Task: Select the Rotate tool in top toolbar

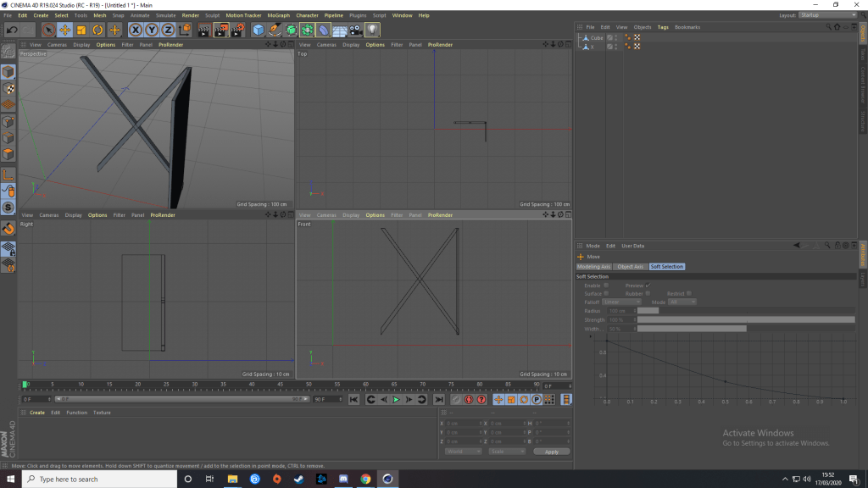Action: pyautogui.click(x=97, y=30)
